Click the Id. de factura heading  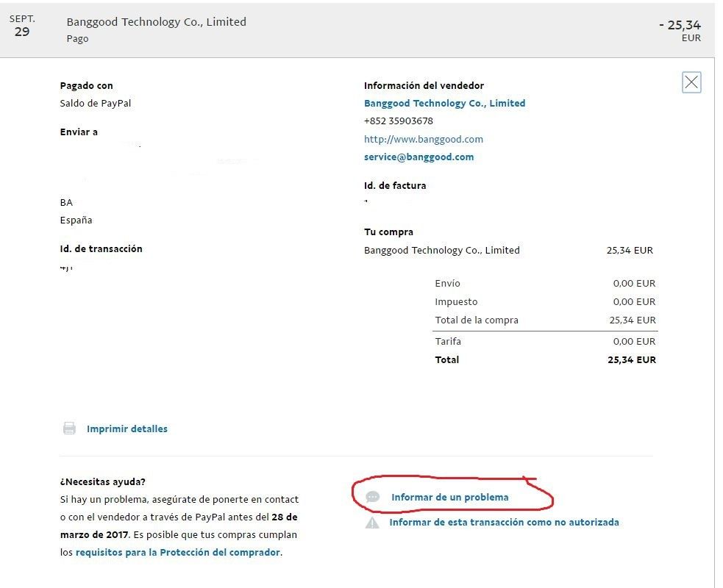point(395,186)
